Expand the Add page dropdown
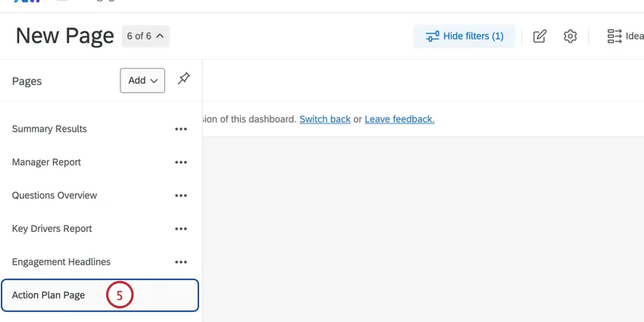 (x=142, y=80)
